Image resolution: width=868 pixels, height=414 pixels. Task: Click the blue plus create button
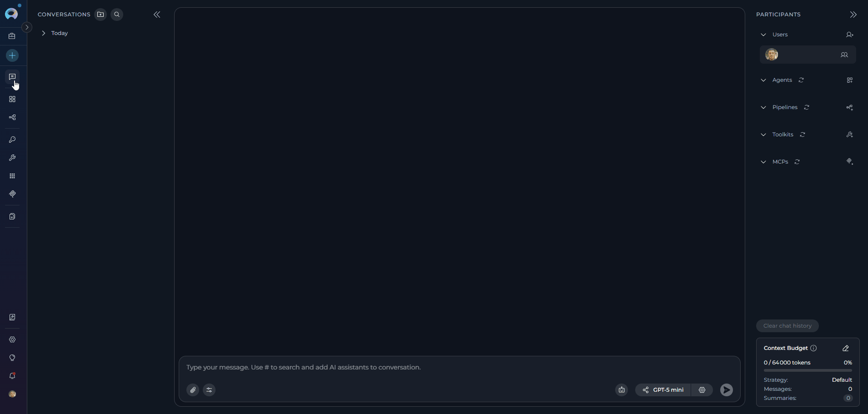[12, 55]
